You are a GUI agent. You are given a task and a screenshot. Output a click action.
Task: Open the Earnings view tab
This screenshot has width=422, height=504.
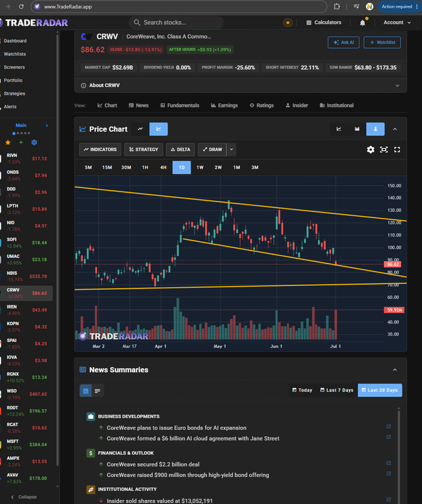224,105
